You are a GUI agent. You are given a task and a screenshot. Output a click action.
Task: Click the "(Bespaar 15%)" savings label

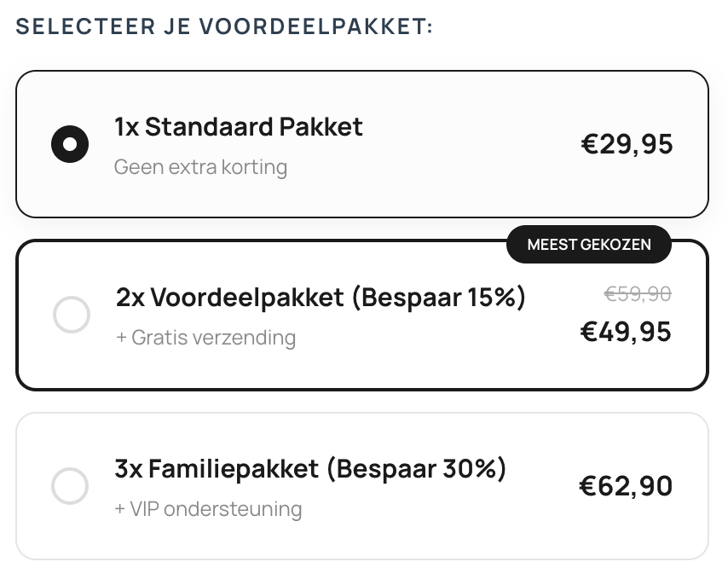point(437,298)
